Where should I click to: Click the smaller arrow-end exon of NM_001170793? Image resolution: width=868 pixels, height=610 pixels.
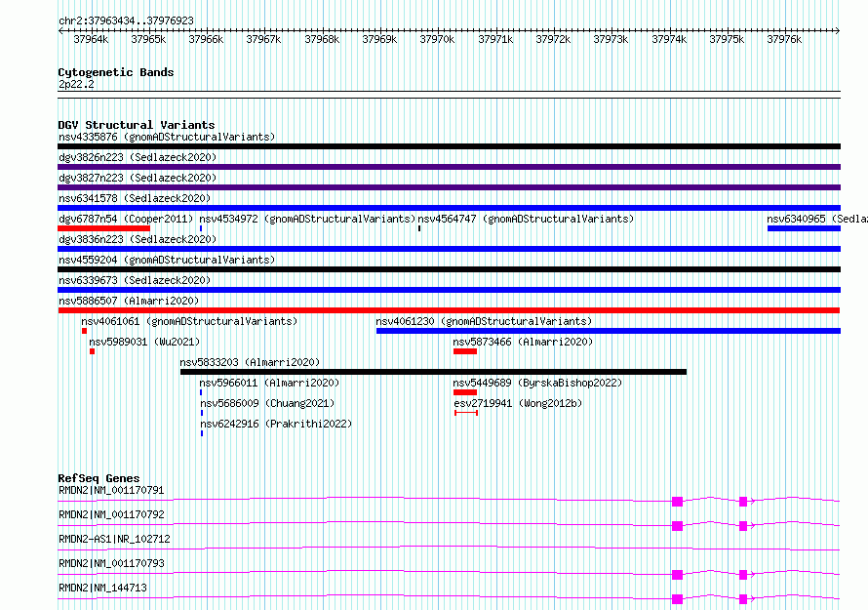click(743, 575)
